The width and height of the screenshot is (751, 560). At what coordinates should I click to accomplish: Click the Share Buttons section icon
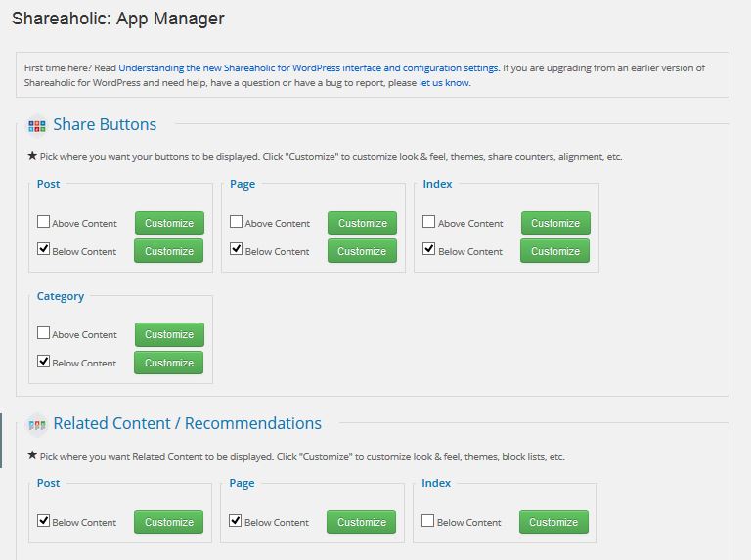point(37,126)
